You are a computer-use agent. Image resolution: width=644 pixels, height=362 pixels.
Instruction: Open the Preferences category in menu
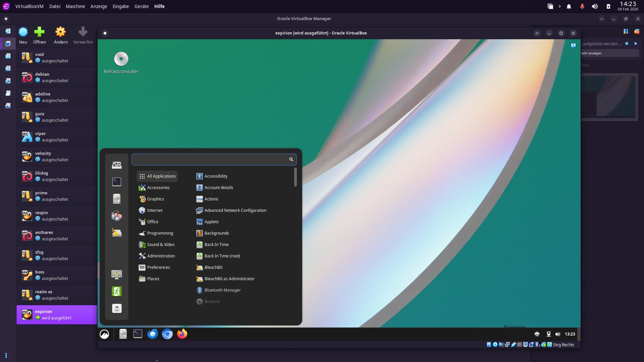pyautogui.click(x=158, y=267)
